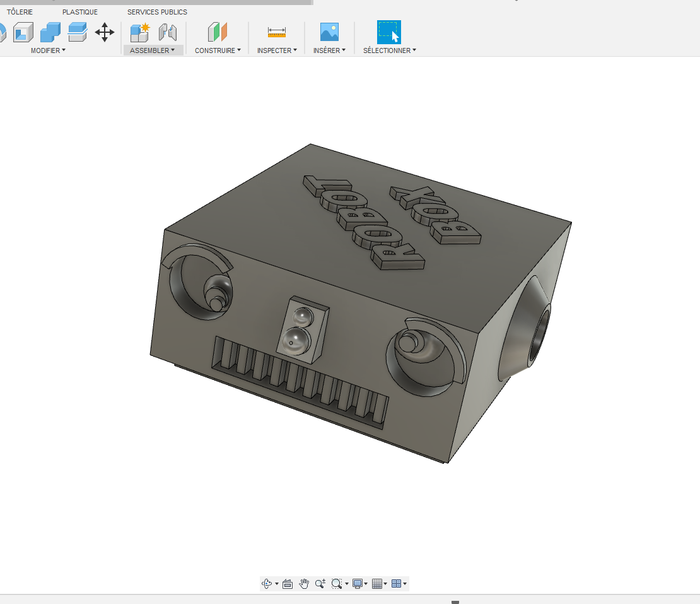The width and height of the screenshot is (700, 604).
Task: Switch to the TÔLERIE tab
Action: [x=20, y=12]
